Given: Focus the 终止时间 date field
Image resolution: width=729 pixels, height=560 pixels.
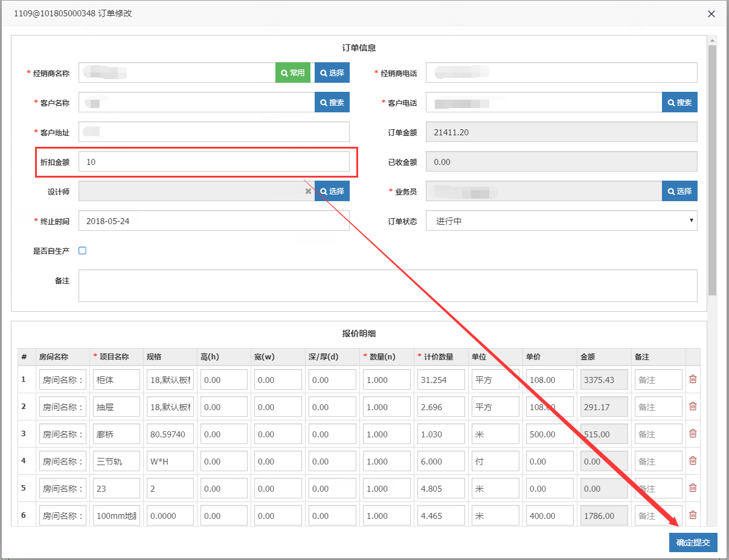Looking at the screenshot, I should [x=214, y=221].
